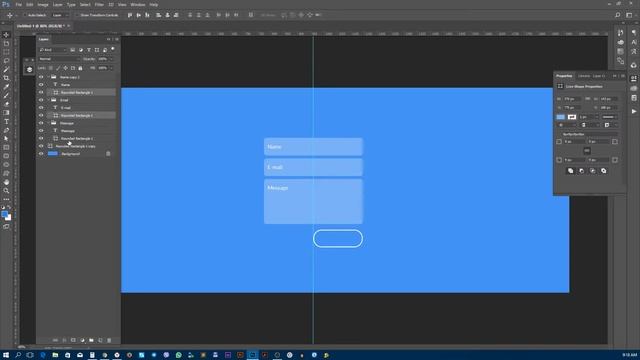Select the Crop tool

pos(6,78)
